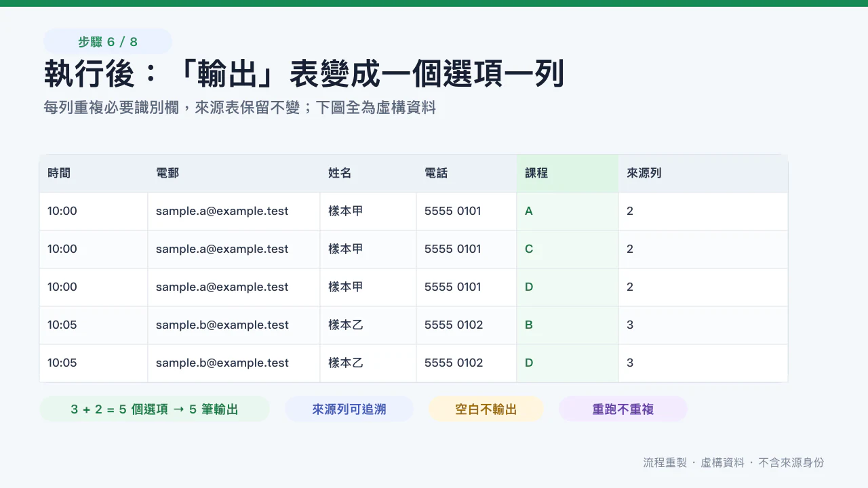Click the 重跑不重複 pill
Screen dimensions: 868x488
(623, 409)
